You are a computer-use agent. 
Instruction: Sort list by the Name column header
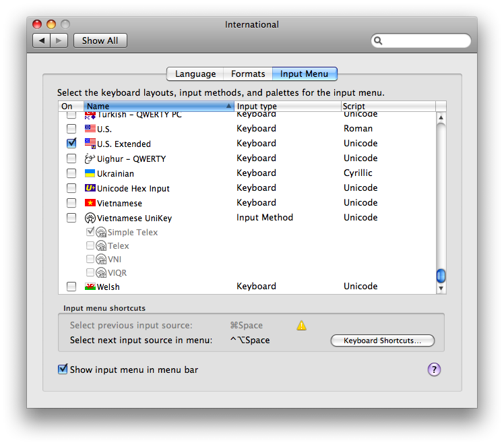click(x=158, y=107)
